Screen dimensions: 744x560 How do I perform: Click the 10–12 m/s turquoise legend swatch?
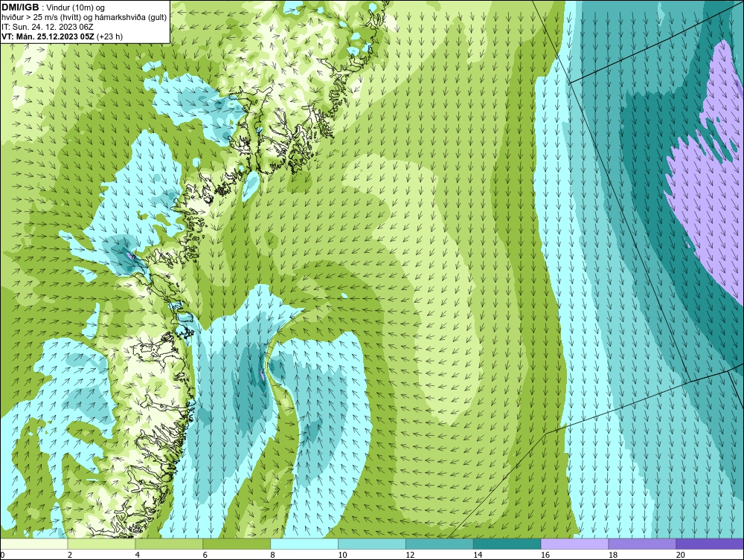[x=372, y=544]
